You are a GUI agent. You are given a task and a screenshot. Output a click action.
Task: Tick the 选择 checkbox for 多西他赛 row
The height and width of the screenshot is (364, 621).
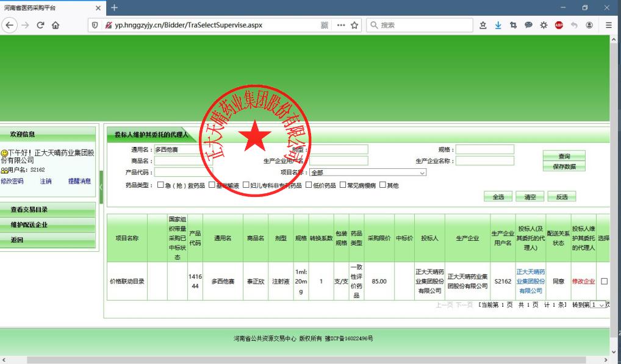[x=604, y=281]
